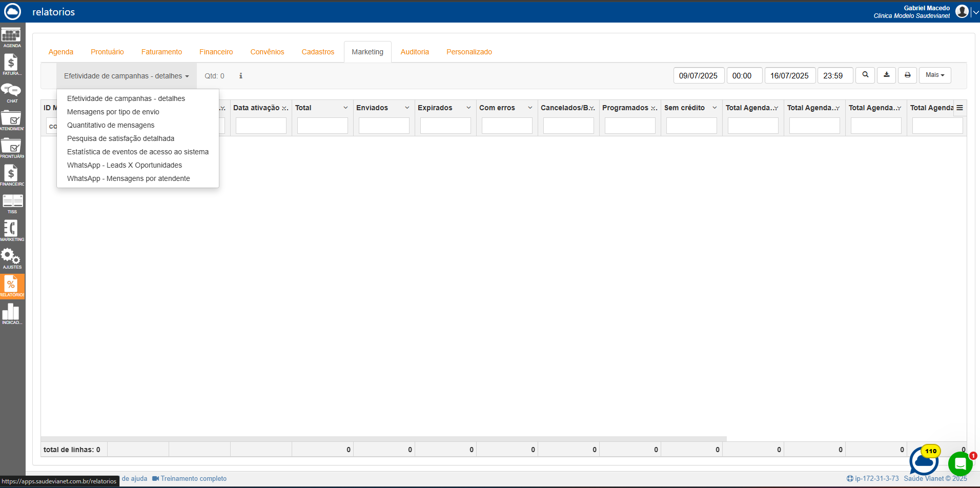Viewport: 980px width, 488px height.
Task: Click the "Qtd: 0" count label
Action: (x=214, y=76)
